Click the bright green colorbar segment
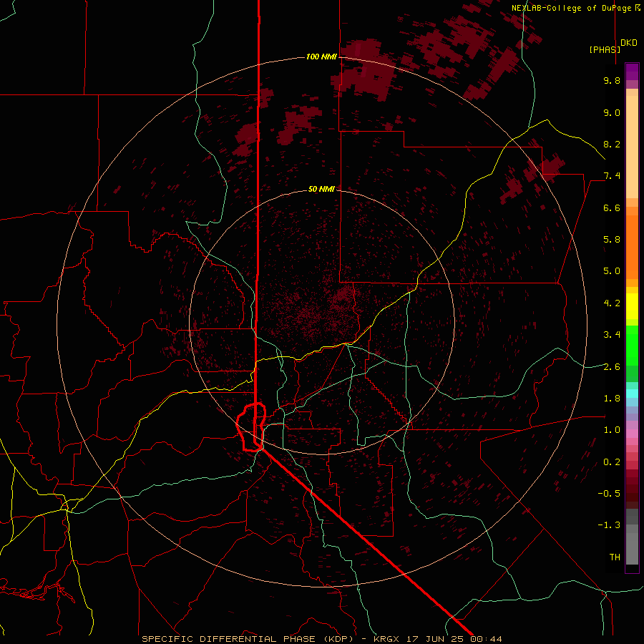 pos(632,345)
